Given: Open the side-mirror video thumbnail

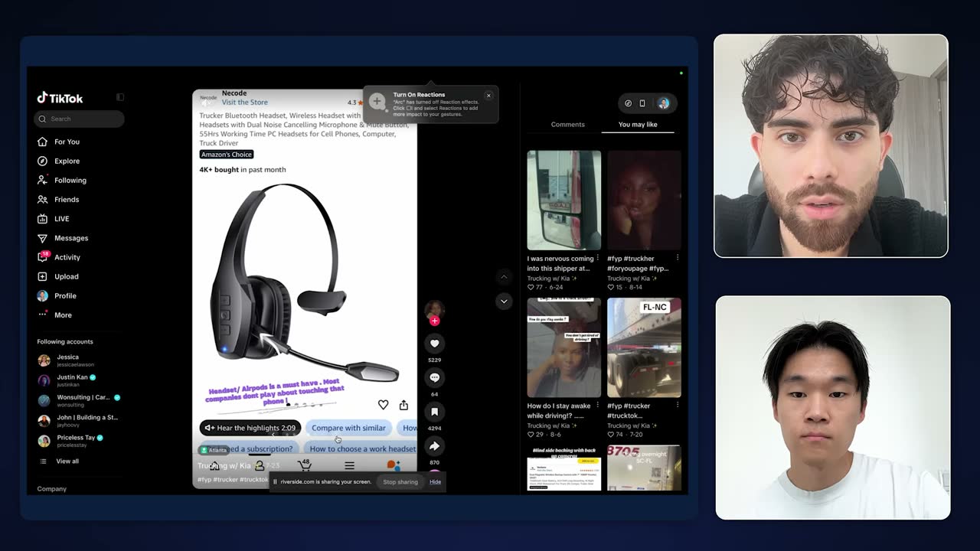Looking at the screenshot, I should point(564,200).
